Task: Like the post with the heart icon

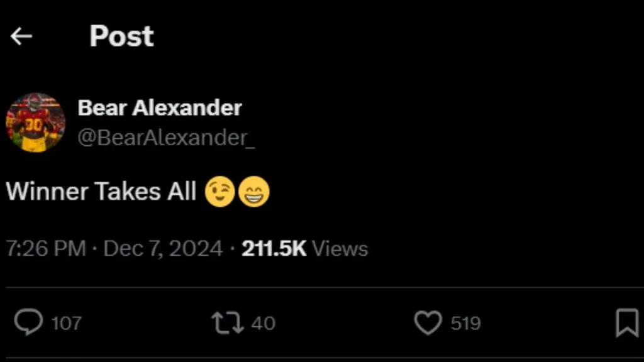Action: pos(429,323)
